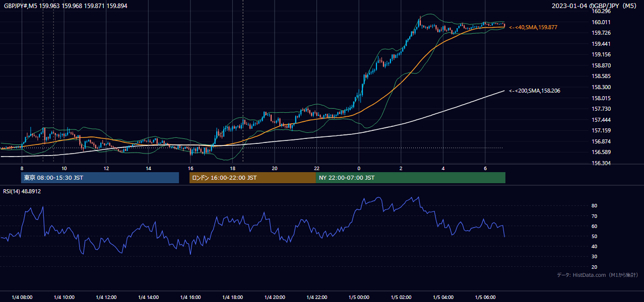Screen dimensions: 644x302
Task: Click the London 16:00-22:00 JST session bar
Action: [252, 178]
